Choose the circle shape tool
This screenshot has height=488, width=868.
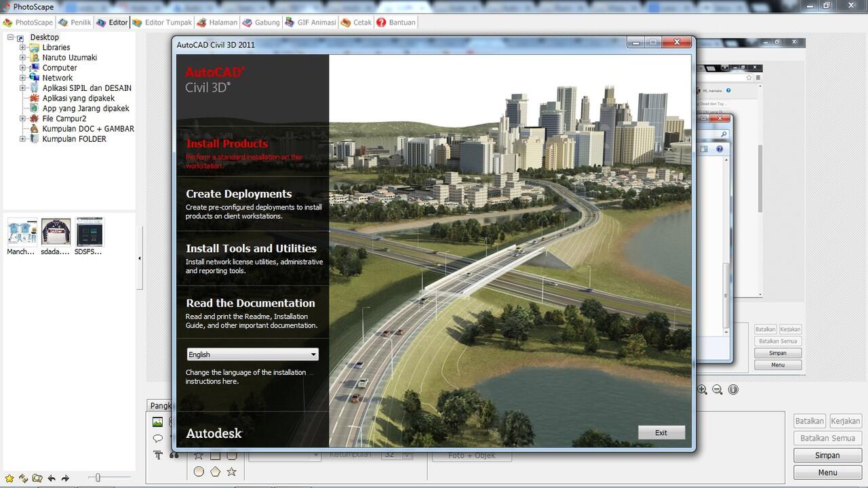tap(199, 471)
